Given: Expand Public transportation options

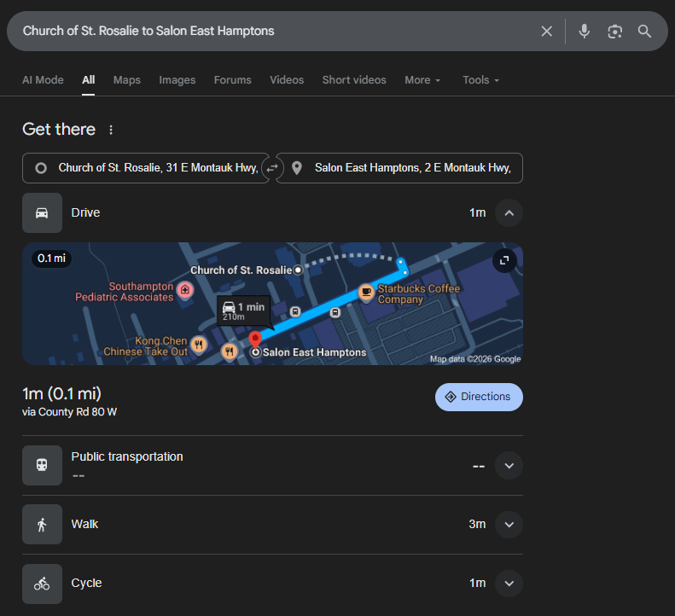Looking at the screenshot, I should [x=509, y=465].
